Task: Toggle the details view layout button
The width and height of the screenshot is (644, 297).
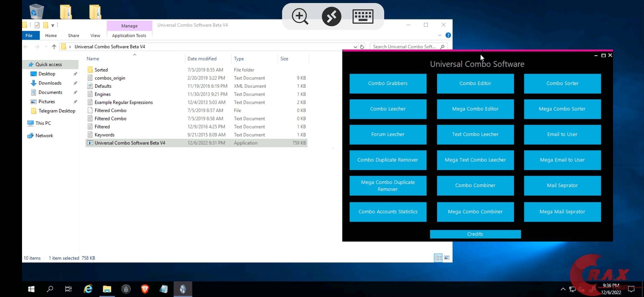Action: [438, 258]
